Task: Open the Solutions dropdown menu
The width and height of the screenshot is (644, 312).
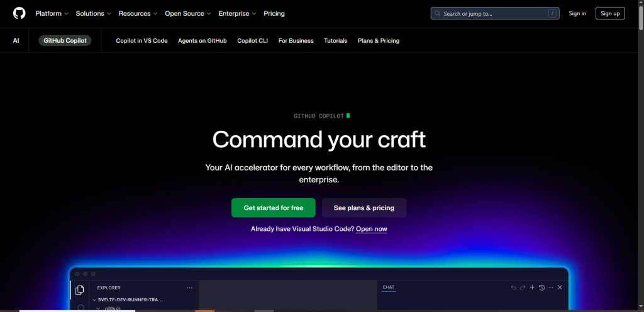Action: [x=93, y=14]
